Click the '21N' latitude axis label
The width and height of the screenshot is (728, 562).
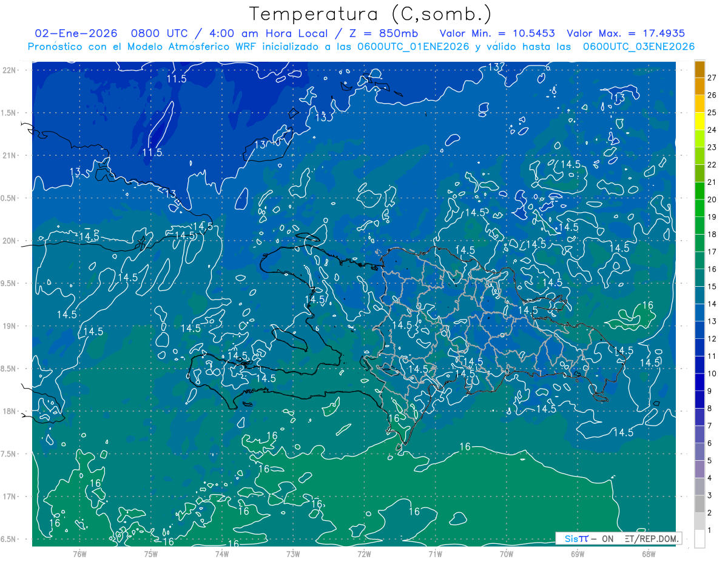tap(10, 156)
